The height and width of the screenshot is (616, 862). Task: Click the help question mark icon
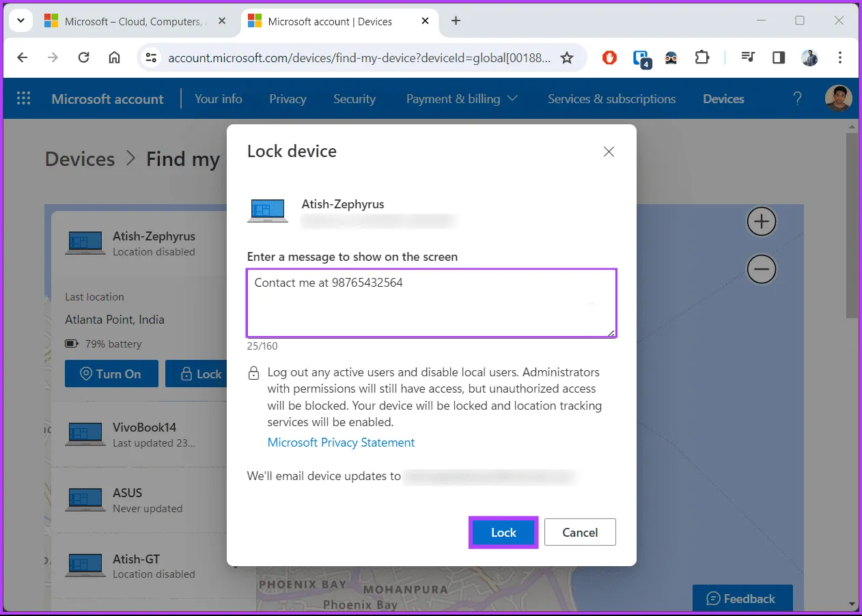pyautogui.click(x=797, y=99)
